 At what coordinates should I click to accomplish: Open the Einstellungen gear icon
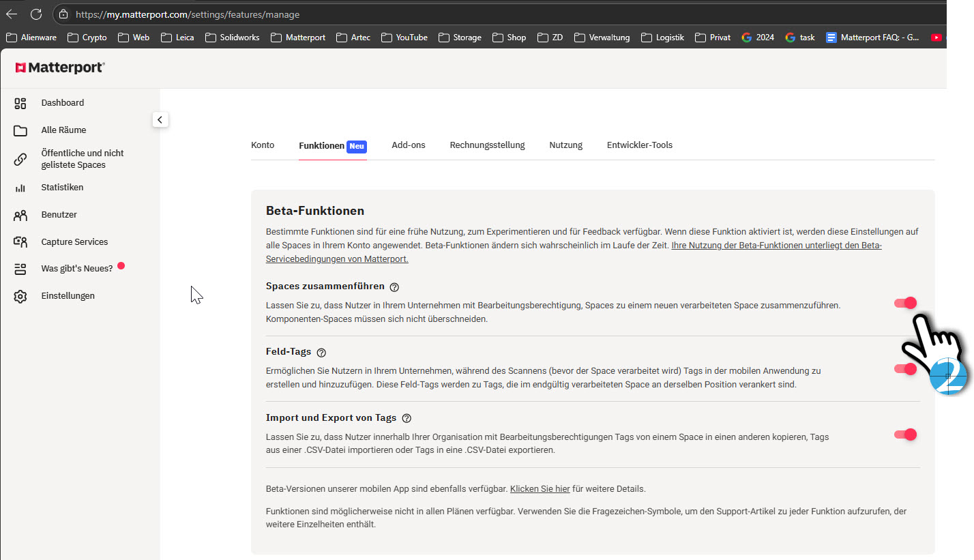pos(20,296)
